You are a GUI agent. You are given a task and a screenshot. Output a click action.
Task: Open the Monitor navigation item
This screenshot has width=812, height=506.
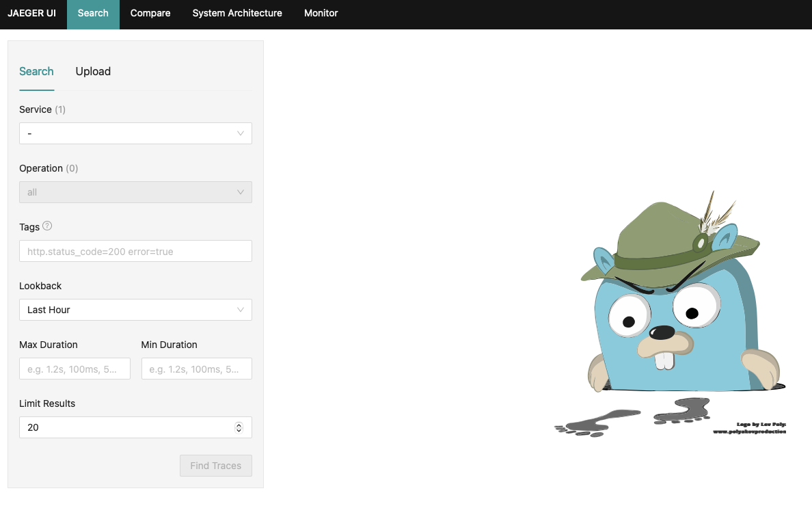321,13
